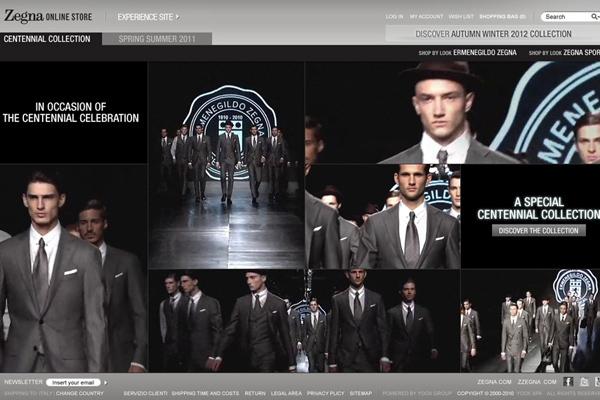This screenshot has width=600, height=400.
Task: Click the Change Country link
Action: pos(80,393)
